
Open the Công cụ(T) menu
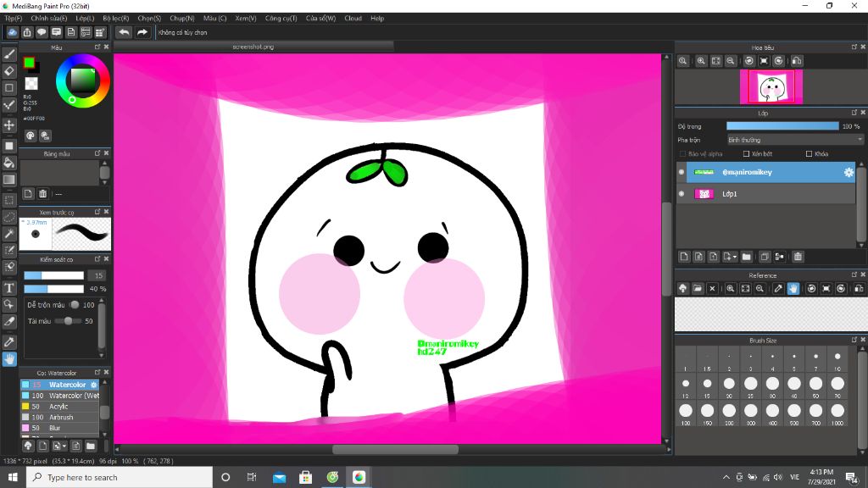[x=281, y=18]
